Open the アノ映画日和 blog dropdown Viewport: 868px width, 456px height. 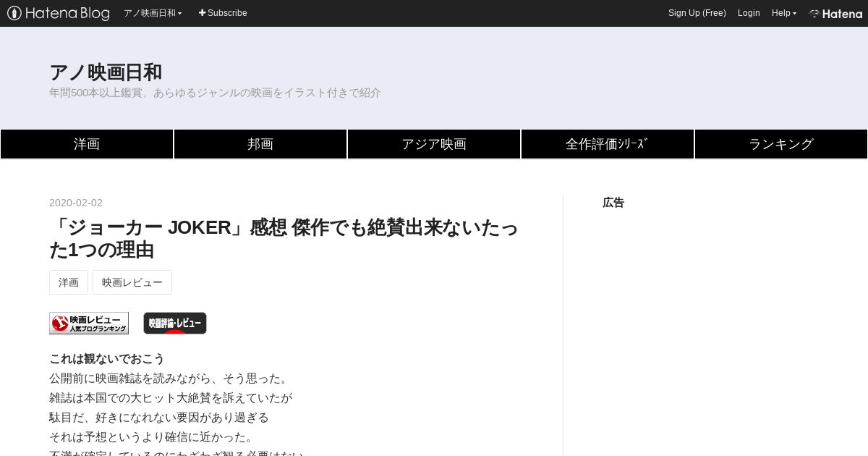point(153,13)
